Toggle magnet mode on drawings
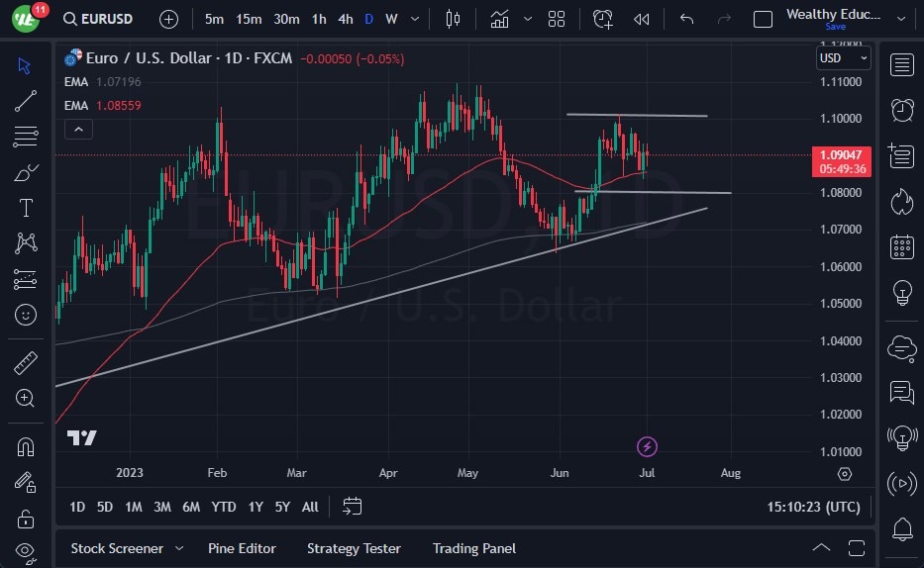The image size is (924, 568). click(x=26, y=446)
